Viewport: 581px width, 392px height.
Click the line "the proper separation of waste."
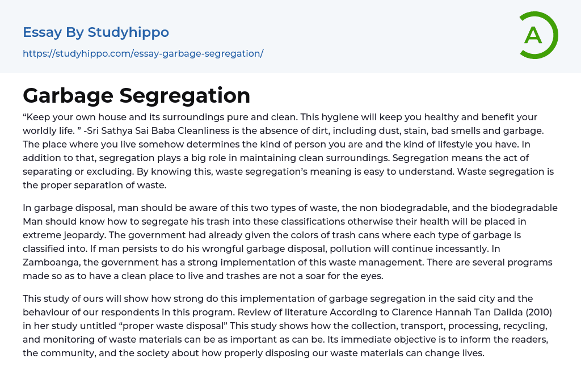point(94,185)
